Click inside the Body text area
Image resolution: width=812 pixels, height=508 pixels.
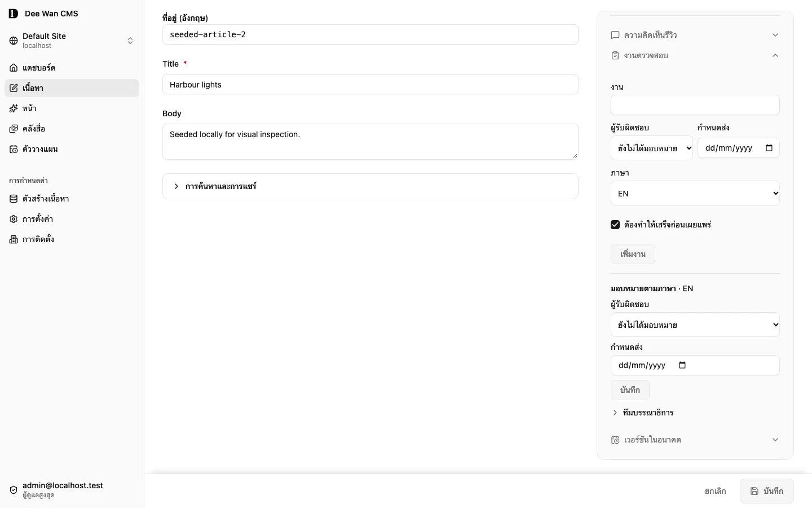click(x=370, y=142)
